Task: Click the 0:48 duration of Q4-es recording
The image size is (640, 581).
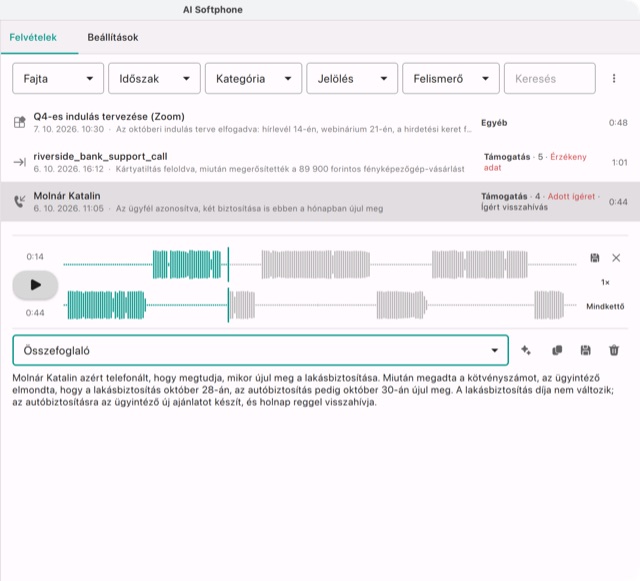Action: [618, 123]
